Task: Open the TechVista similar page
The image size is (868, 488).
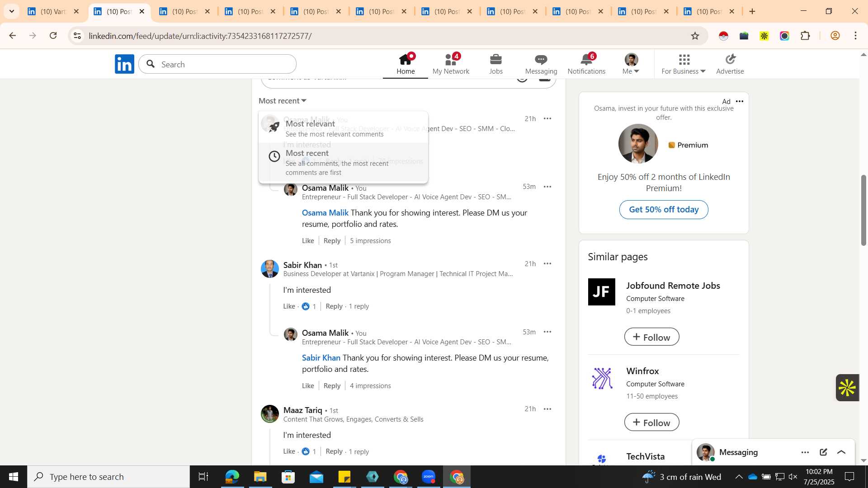Action: [x=645, y=456]
